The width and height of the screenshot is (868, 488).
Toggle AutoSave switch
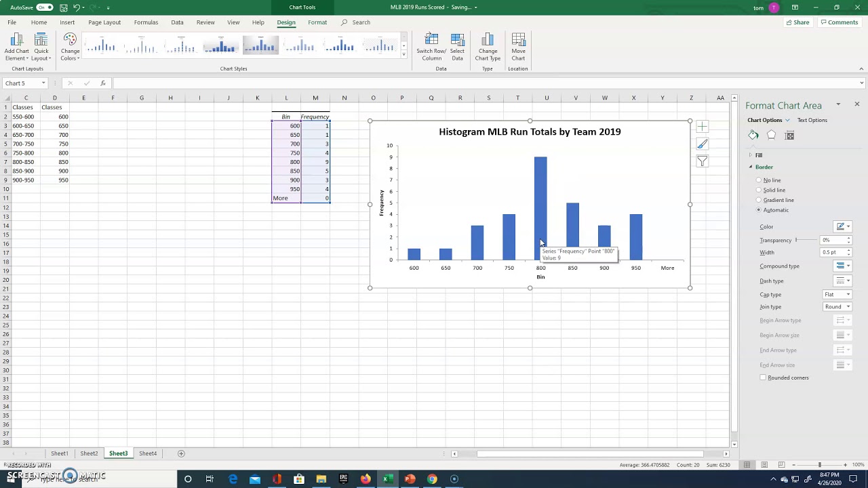pyautogui.click(x=45, y=7)
